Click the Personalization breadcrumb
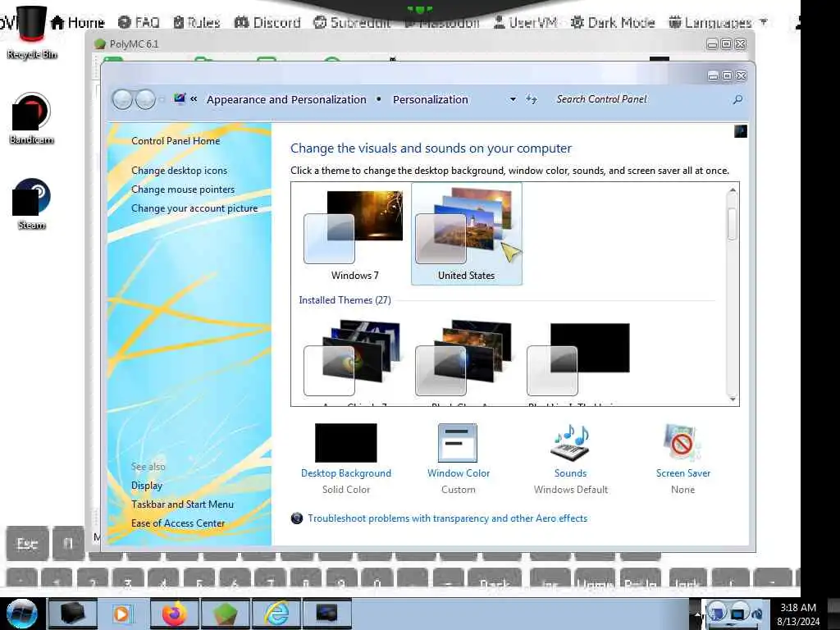The image size is (840, 630). click(430, 99)
